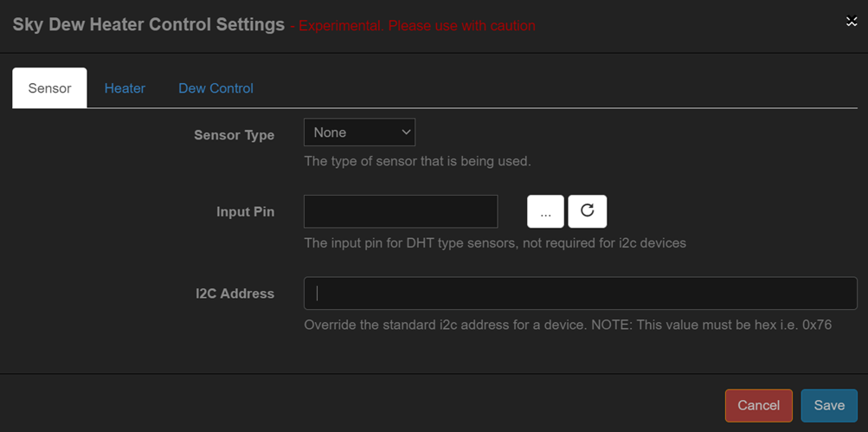Select the Sensor tab
The height and width of the screenshot is (432, 868).
49,88
